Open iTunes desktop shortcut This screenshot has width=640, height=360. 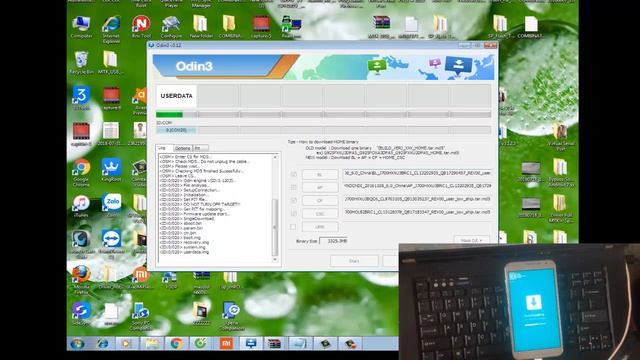(81, 205)
